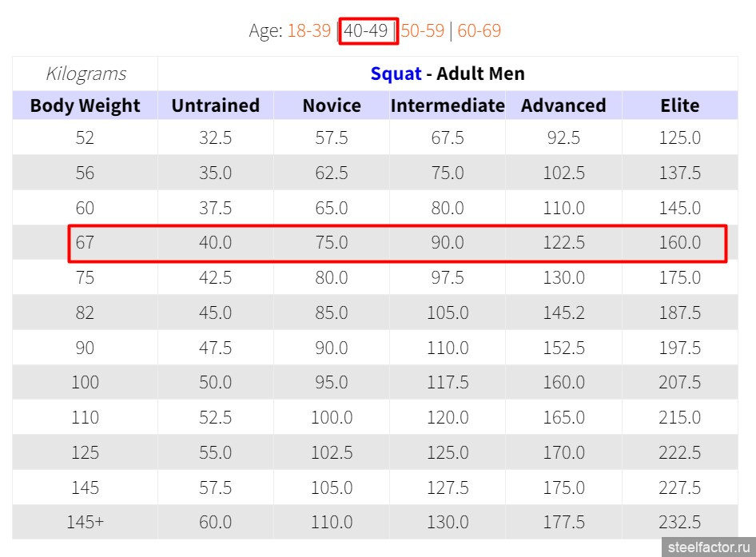The width and height of the screenshot is (756, 557).
Task: Select the 145+ body weight row label
Action: (x=85, y=522)
